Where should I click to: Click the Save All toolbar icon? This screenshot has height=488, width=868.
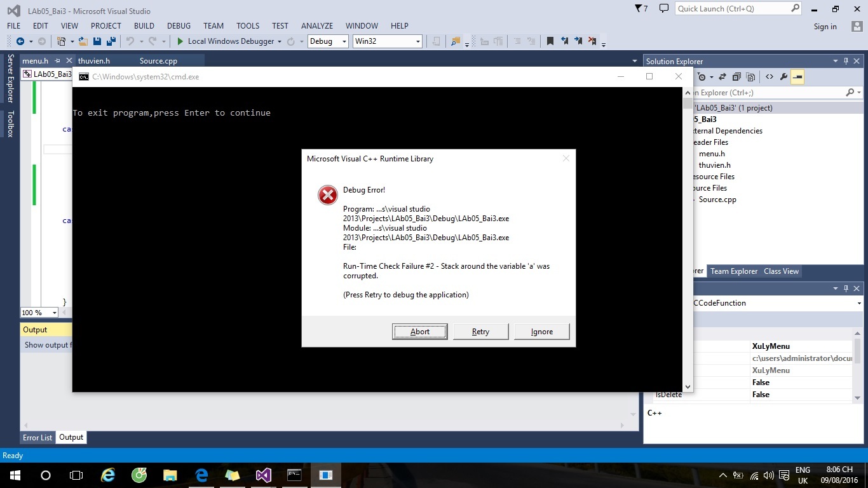[110, 41]
